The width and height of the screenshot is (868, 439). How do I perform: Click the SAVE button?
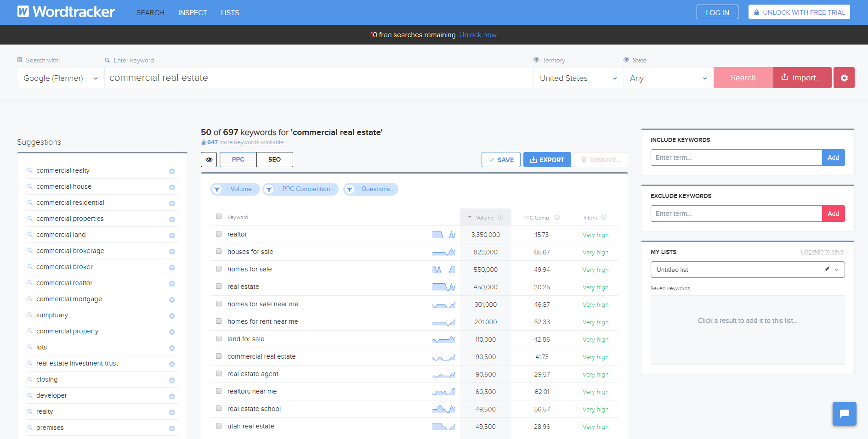[x=501, y=160]
